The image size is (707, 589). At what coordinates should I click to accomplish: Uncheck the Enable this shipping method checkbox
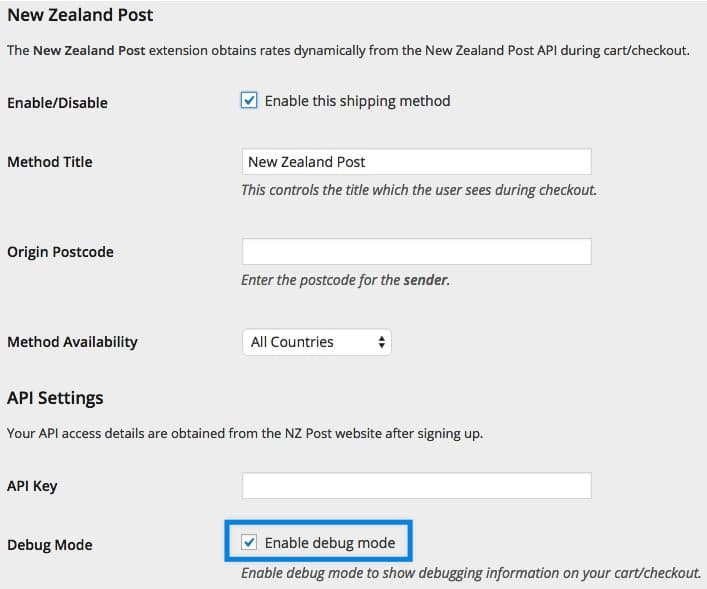coord(250,101)
